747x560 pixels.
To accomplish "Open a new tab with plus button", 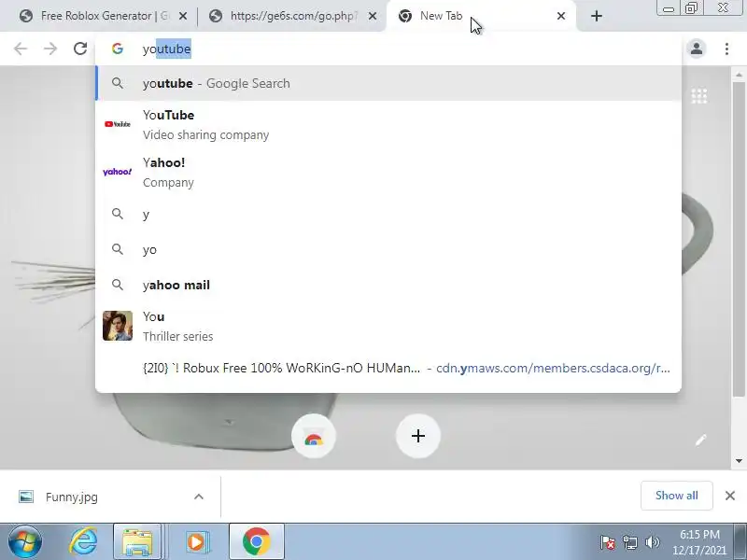I will point(597,16).
